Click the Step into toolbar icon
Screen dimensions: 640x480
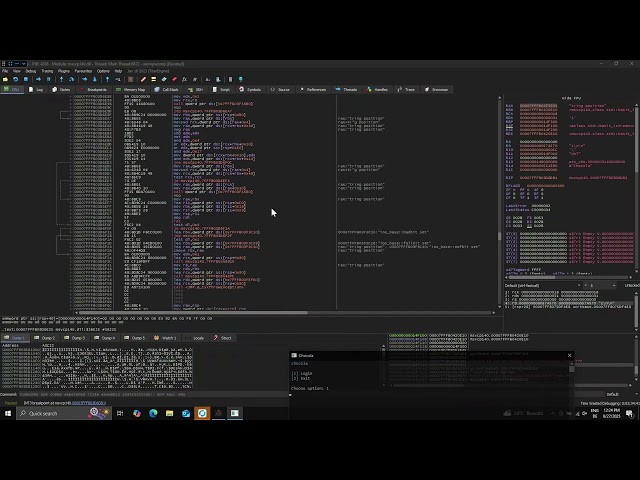tap(61, 79)
